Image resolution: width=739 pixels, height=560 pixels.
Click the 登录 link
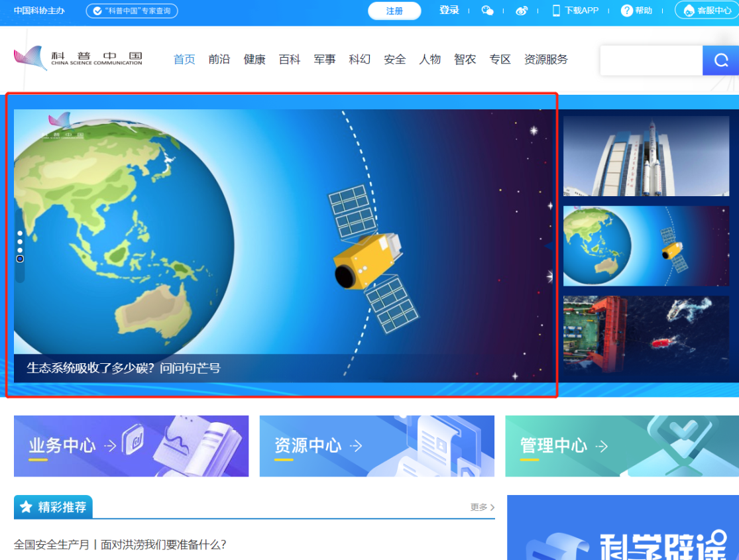click(x=449, y=11)
